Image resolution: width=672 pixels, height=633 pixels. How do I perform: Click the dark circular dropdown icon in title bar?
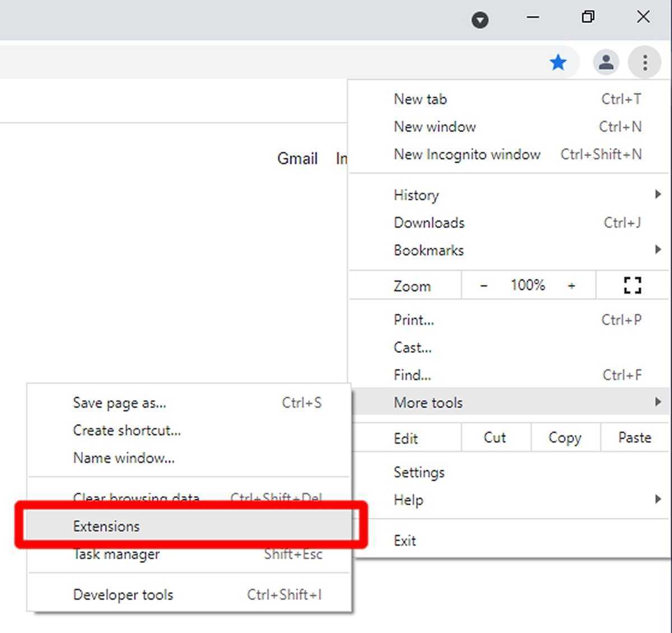pos(480,21)
